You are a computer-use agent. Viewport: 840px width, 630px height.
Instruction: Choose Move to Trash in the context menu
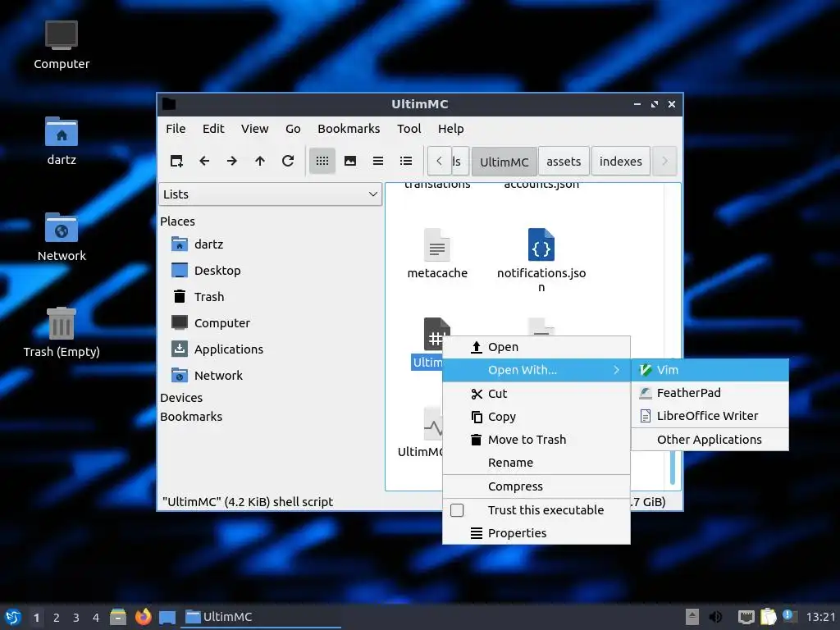click(x=536, y=440)
